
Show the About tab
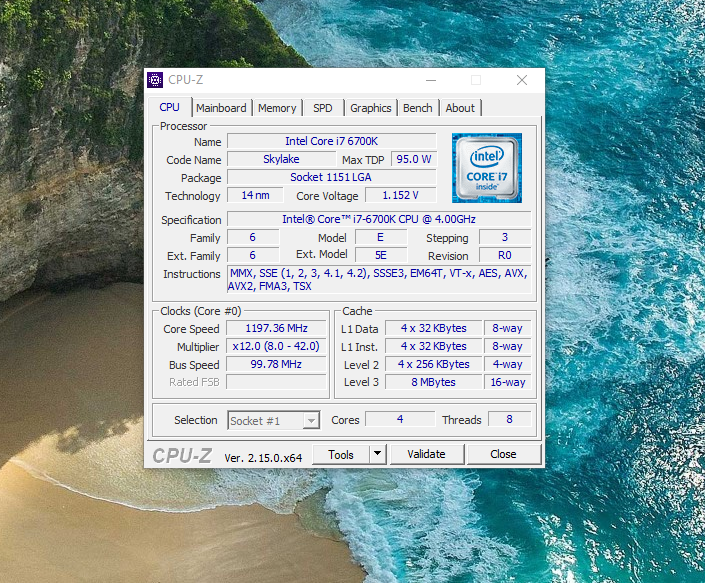click(460, 108)
